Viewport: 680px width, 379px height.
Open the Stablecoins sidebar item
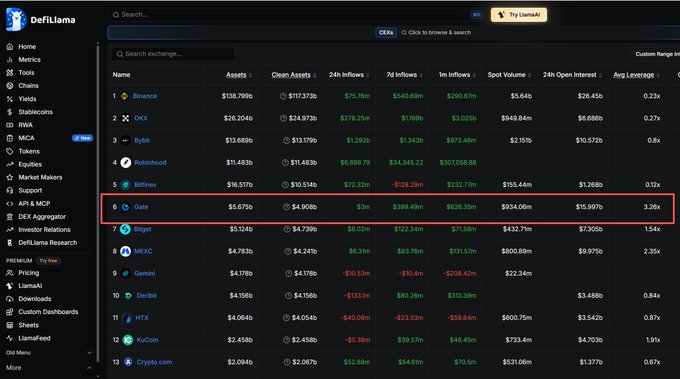pos(35,112)
